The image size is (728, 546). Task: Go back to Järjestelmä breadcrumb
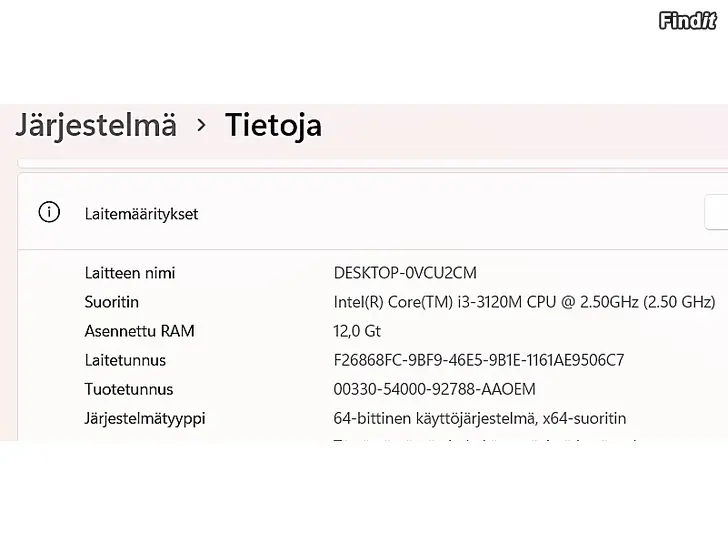(x=96, y=126)
